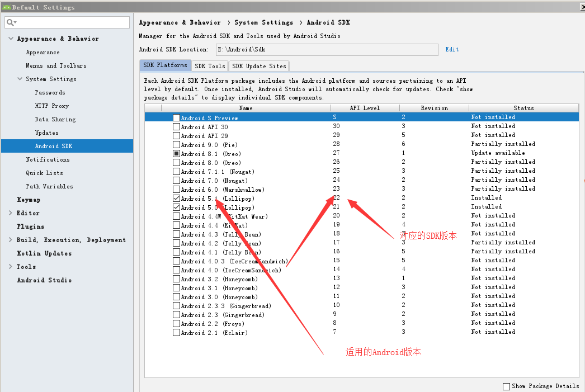
Task: Click System Settings in the breadcrumb
Action: [264, 22]
